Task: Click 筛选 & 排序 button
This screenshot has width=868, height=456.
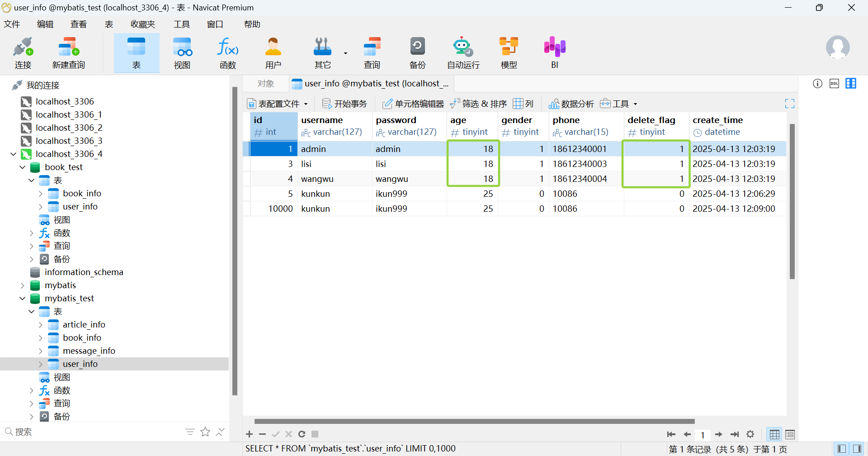Action: coord(478,104)
